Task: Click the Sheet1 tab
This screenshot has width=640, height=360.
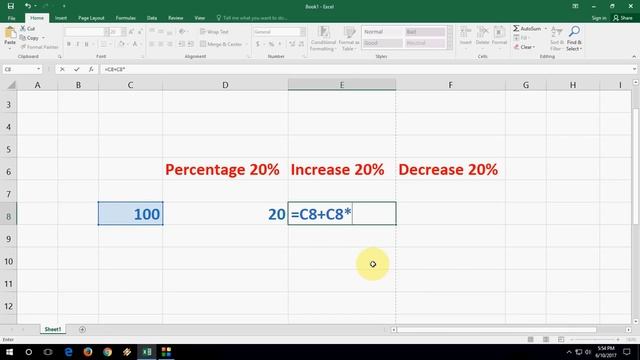Action: 53,329
